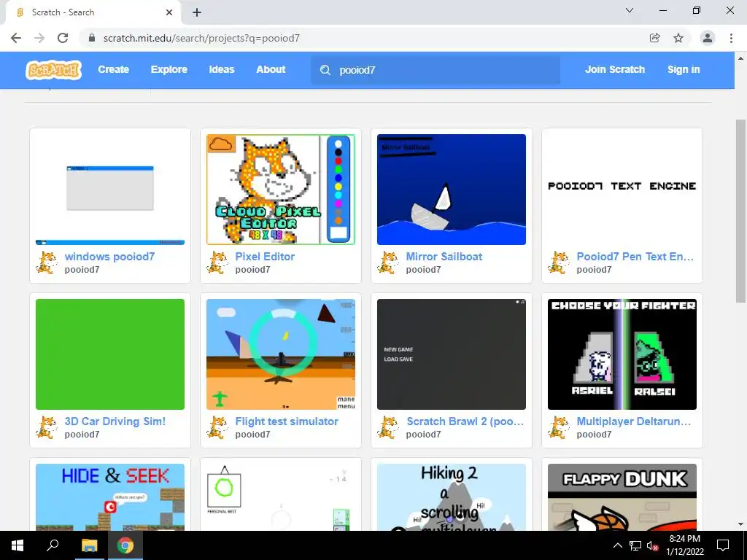Open the notification center icon

coord(723,545)
